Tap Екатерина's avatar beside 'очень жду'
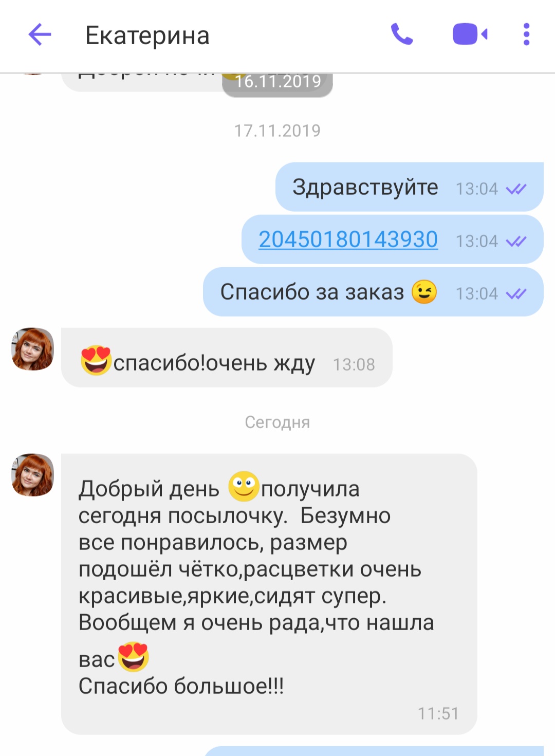 pyautogui.click(x=32, y=349)
